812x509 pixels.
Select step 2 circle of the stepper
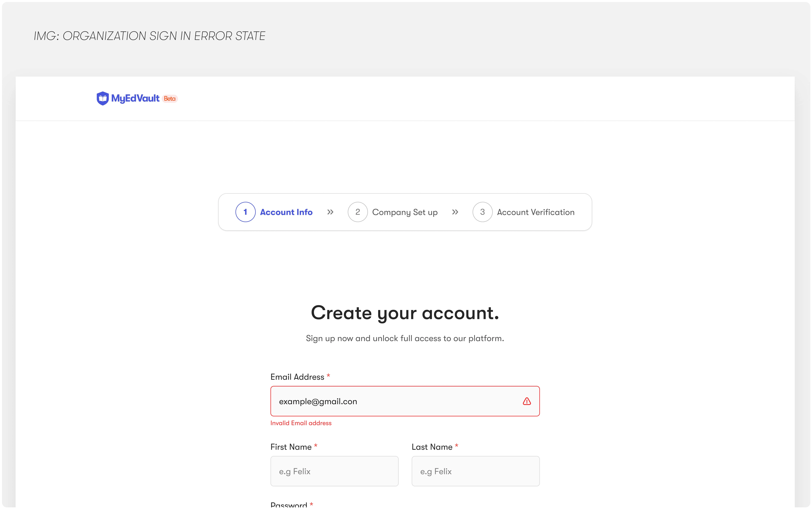pos(357,212)
